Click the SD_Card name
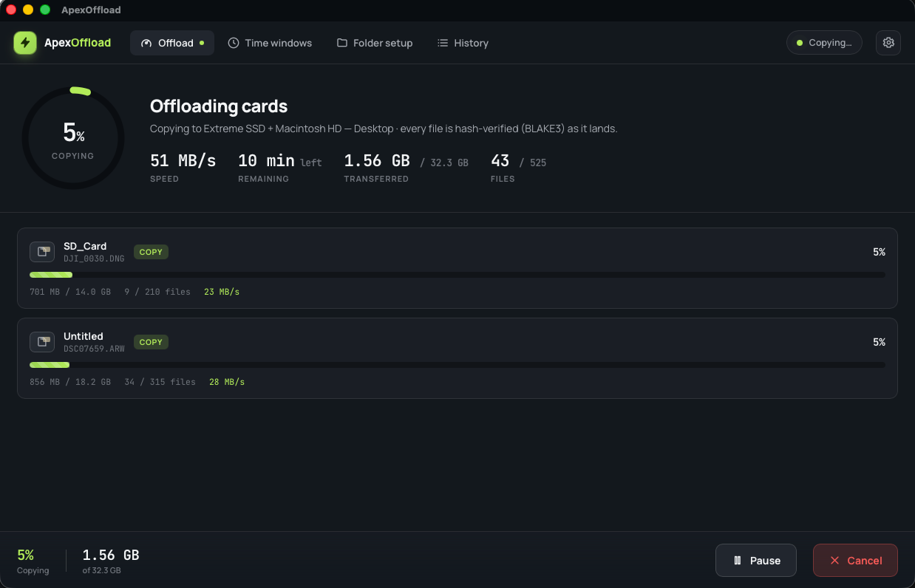This screenshot has height=588, width=915. coord(85,246)
